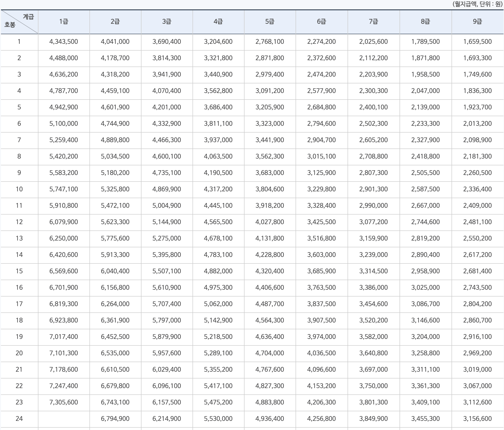The width and height of the screenshot is (504, 430).
Task: Select the 3,750,000 cell
Action: tap(373, 386)
